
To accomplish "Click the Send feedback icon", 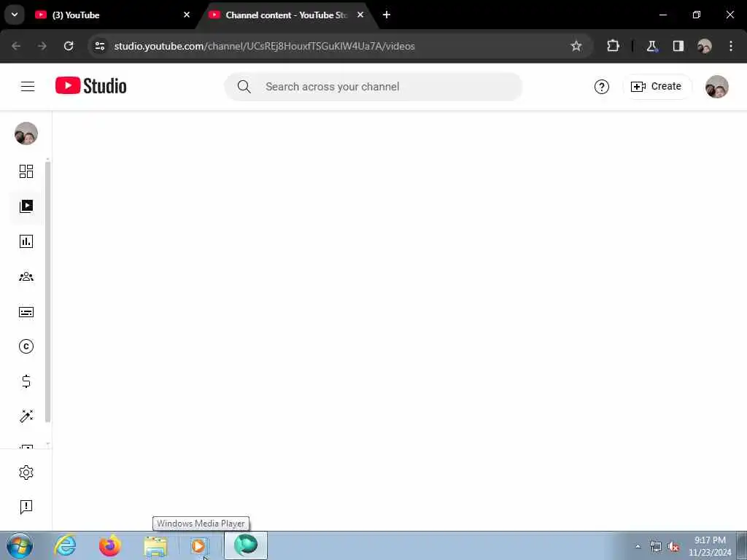I will [26, 507].
